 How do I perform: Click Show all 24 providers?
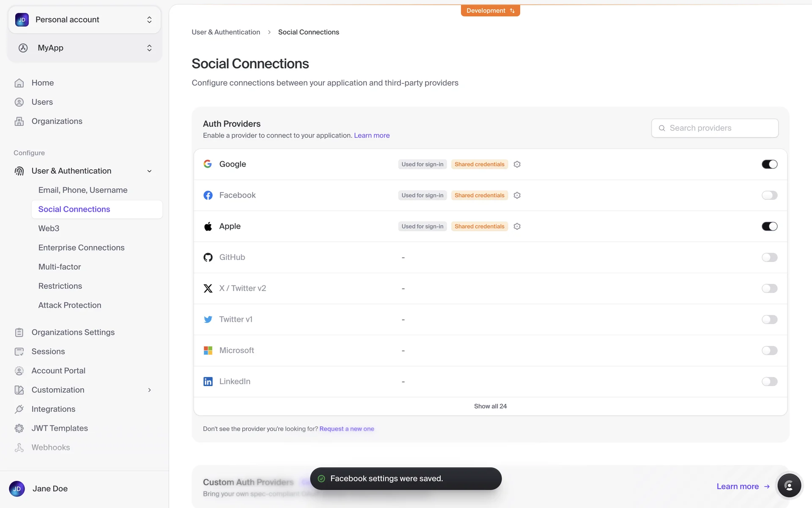(490, 406)
